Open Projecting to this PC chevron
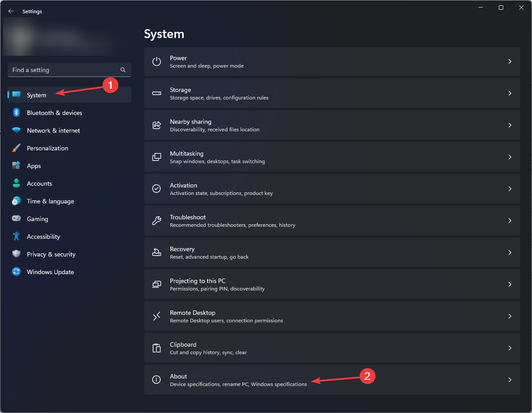532x413 pixels. pos(510,285)
